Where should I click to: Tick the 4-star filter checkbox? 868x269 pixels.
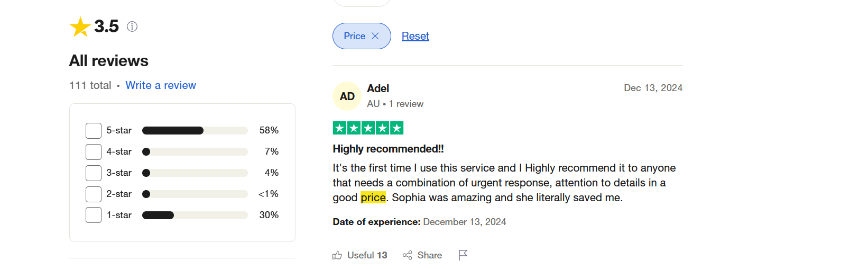(94, 152)
